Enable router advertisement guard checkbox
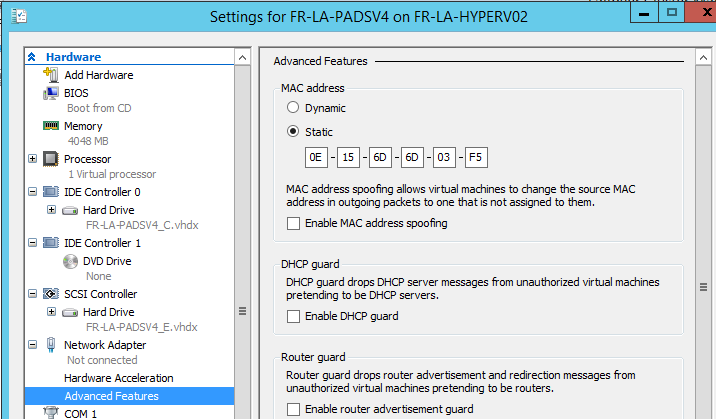This screenshot has width=716, height=419. pyautogui.click(x=293, y=409)
